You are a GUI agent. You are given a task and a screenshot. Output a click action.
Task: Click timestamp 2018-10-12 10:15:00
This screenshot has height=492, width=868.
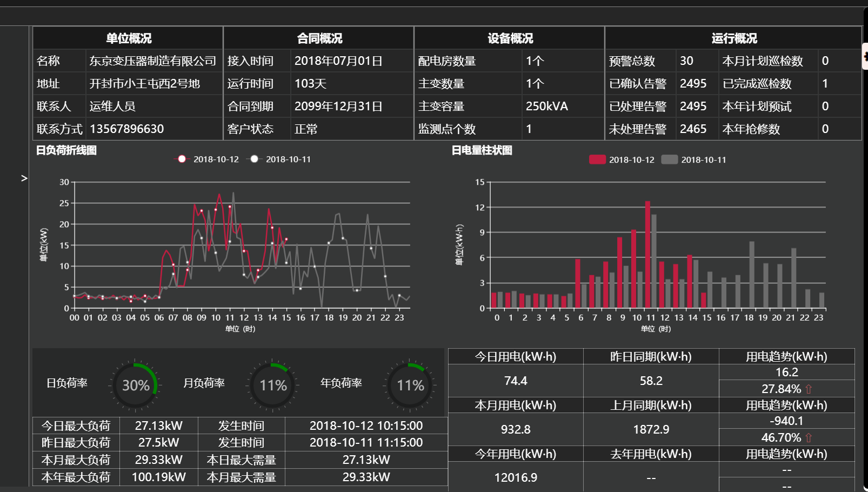pos(366,425)
